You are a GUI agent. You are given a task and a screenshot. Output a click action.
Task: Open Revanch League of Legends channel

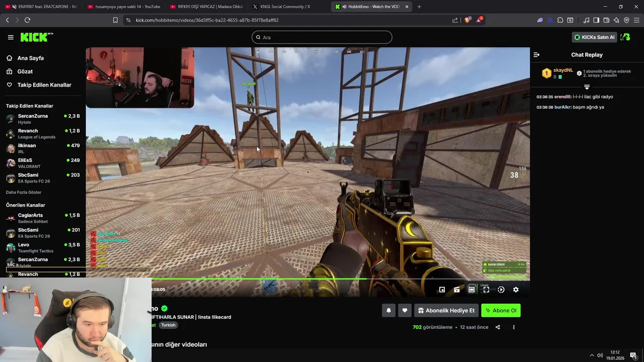[42, 134]
